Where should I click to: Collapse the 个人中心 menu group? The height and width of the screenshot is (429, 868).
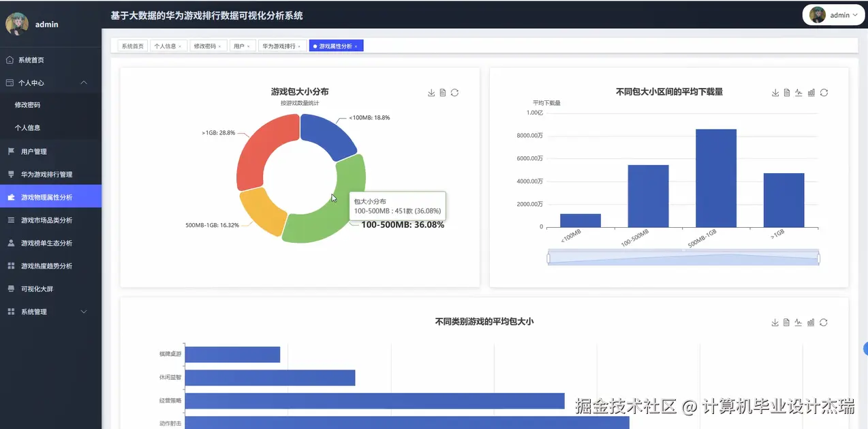(84, 83)
